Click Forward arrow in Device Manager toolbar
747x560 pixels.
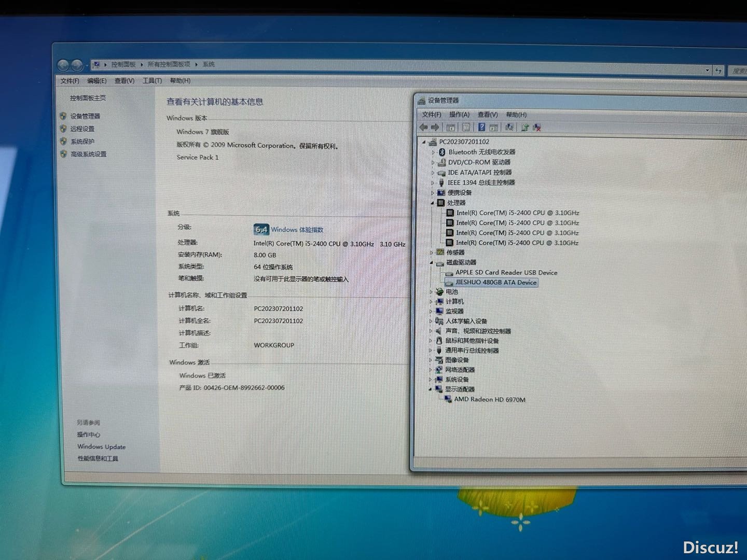click(x=435, y=127)
